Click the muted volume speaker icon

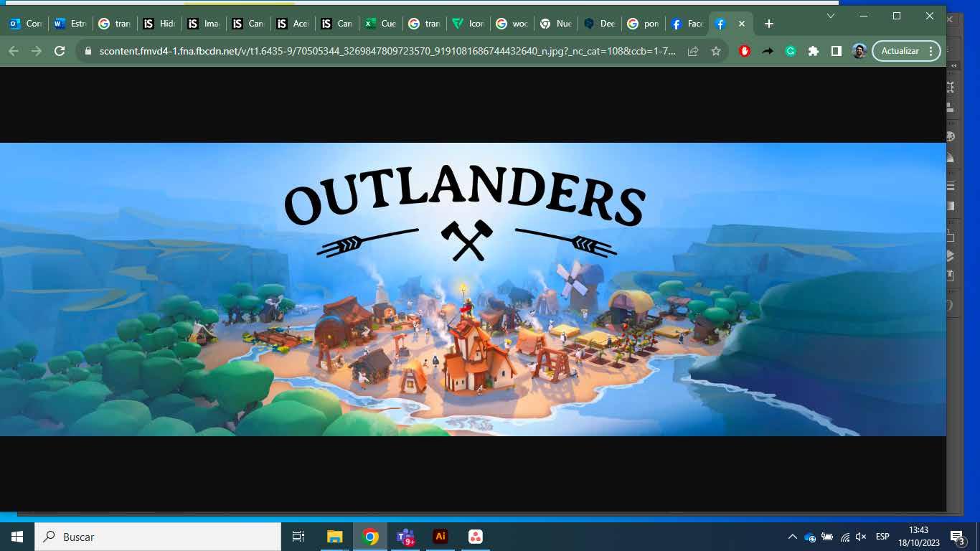coord(862,537)
